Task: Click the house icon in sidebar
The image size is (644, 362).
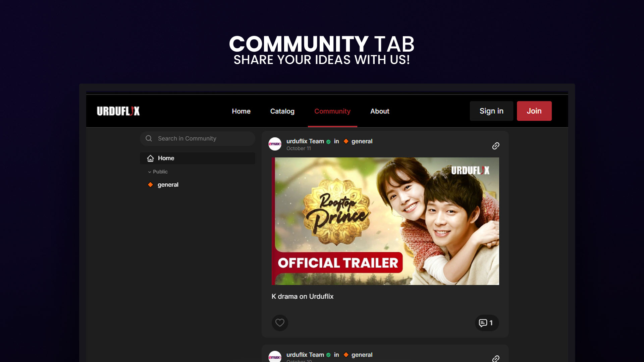Action: (150, 158)
